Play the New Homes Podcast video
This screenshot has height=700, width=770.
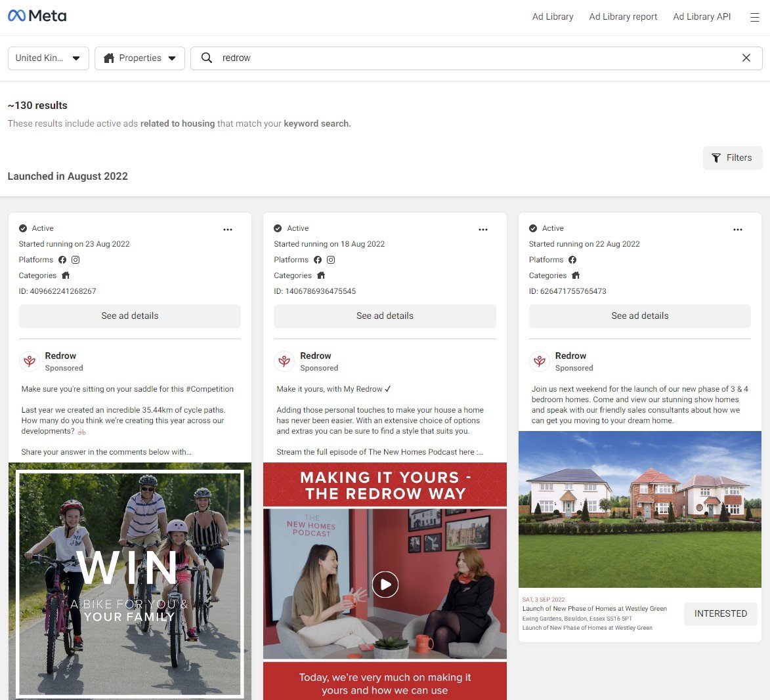(385, 584)
